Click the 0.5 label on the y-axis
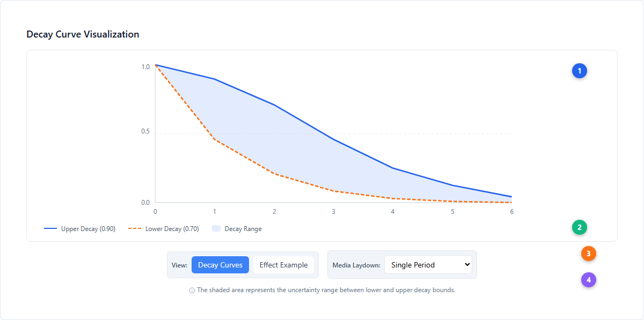The height and width of the screenshot is (320, 644). point(145,132)
